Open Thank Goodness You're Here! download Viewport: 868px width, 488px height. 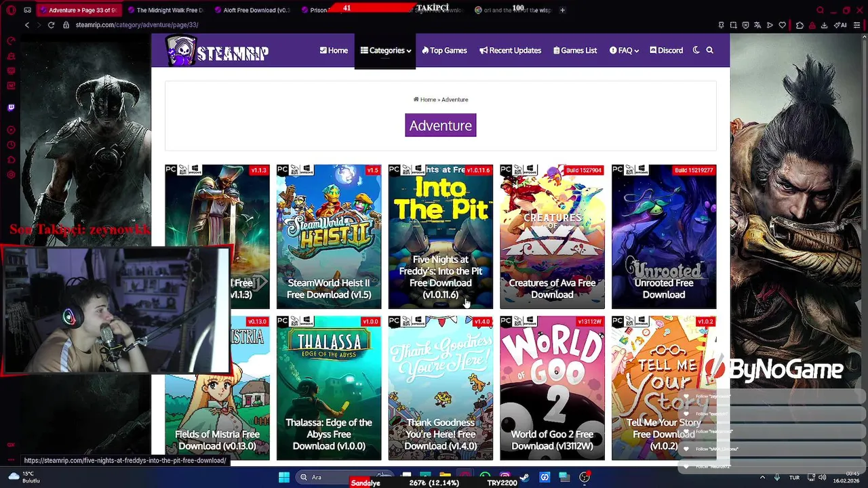[441, 388]
